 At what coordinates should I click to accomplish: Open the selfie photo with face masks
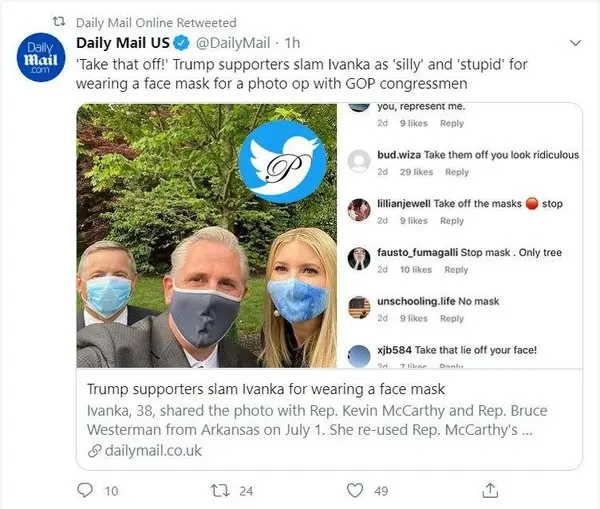(x=205, y=240)
